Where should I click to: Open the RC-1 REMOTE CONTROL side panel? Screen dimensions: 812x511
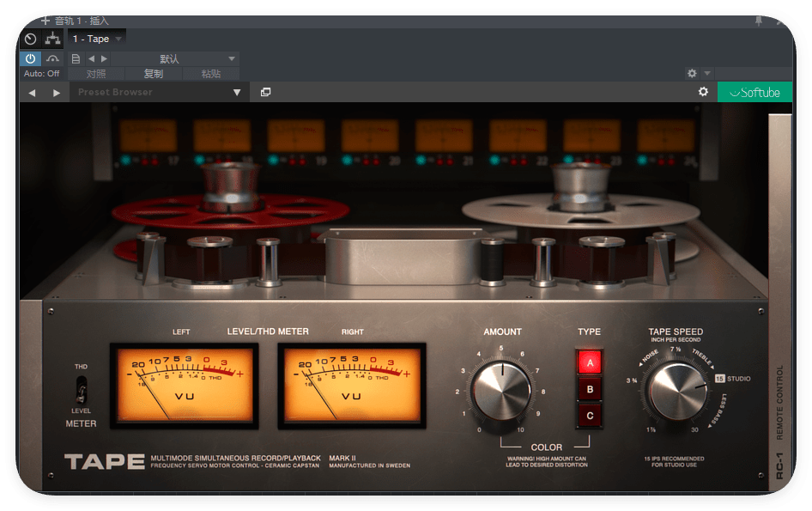(x=779, y=303)
